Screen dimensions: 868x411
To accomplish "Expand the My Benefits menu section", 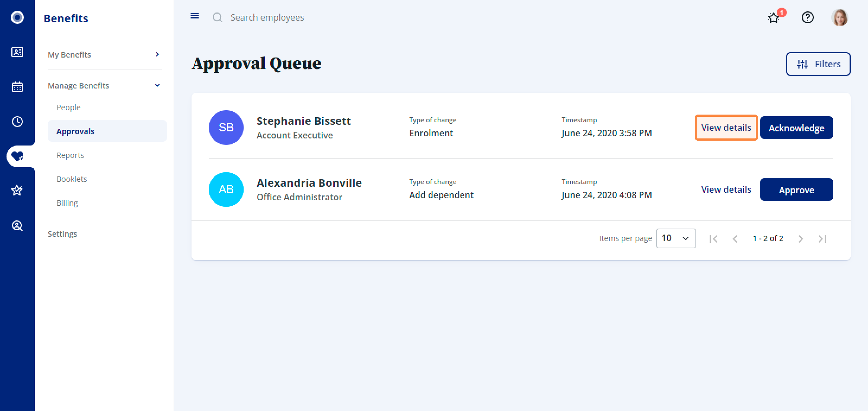I will pyautogui.click(x=105, y=54).
